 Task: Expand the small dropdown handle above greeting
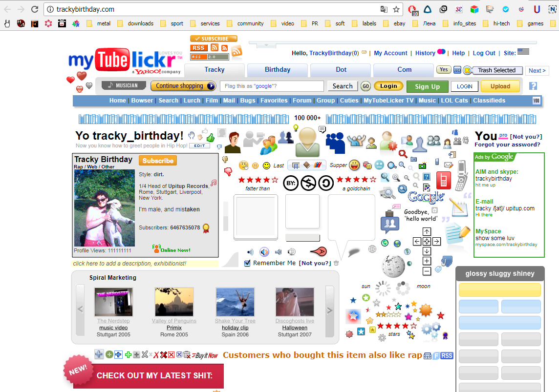266,45
